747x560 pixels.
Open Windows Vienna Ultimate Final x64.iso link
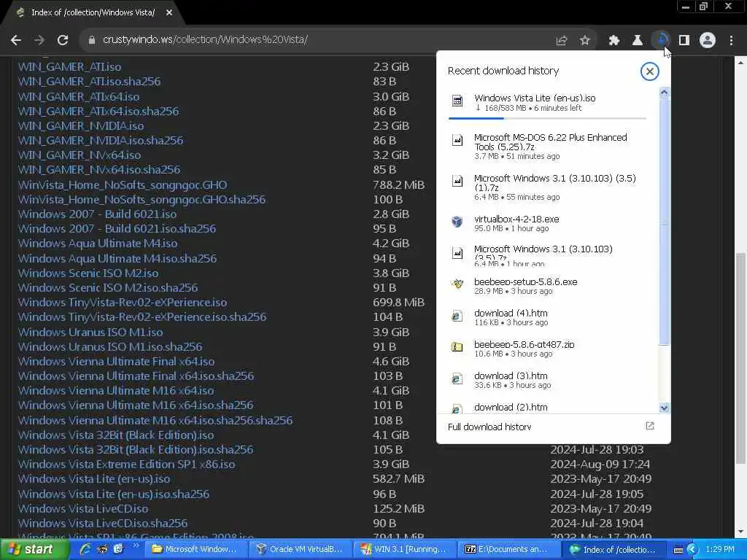(x=116, y=362)
